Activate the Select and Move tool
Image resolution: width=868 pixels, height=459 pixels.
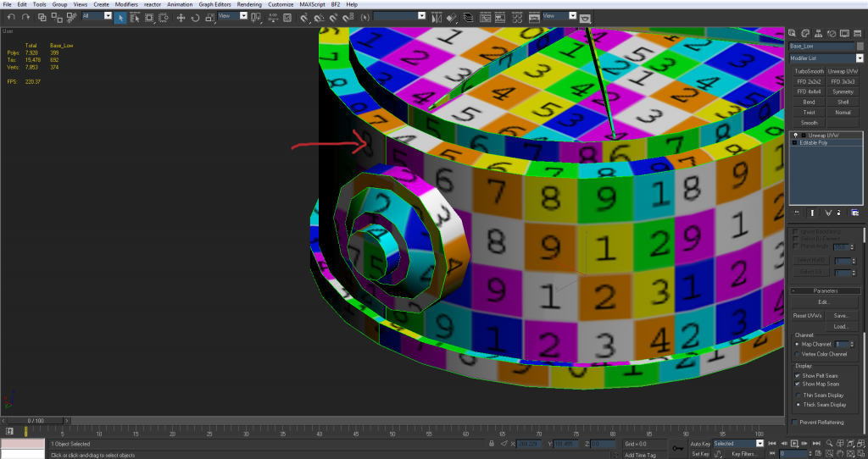pyautogui.click(x=181, y=17)
